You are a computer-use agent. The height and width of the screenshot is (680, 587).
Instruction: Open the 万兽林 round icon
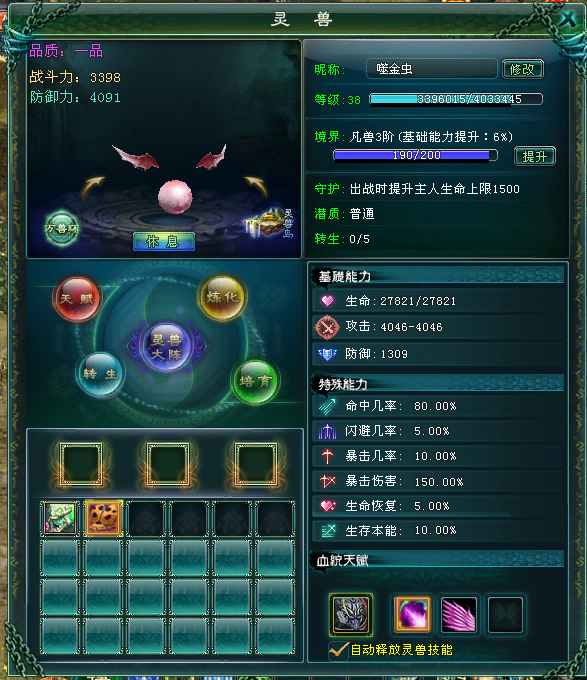coord(62,229)
